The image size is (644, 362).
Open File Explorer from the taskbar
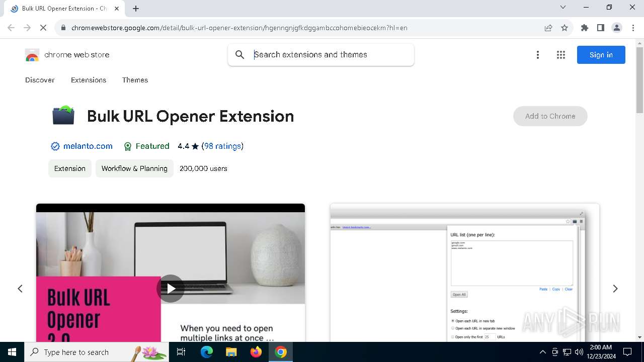(x=231, y=352)
